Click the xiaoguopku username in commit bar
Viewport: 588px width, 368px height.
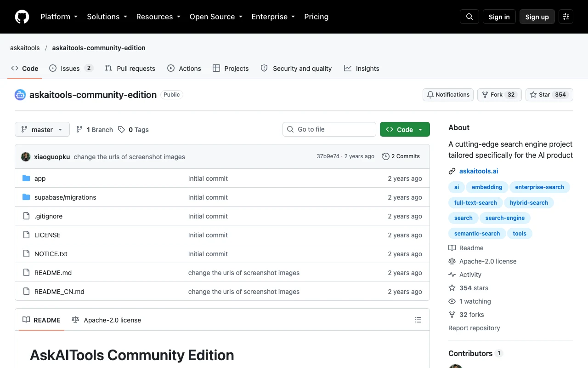pos(52,157)
